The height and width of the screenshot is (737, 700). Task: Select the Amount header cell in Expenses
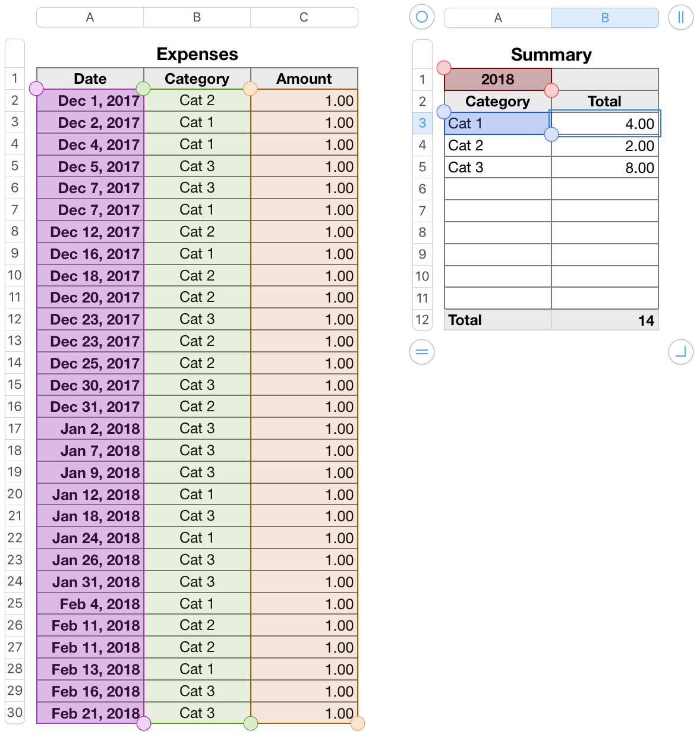pyautogui.click(x=304, y=78)
